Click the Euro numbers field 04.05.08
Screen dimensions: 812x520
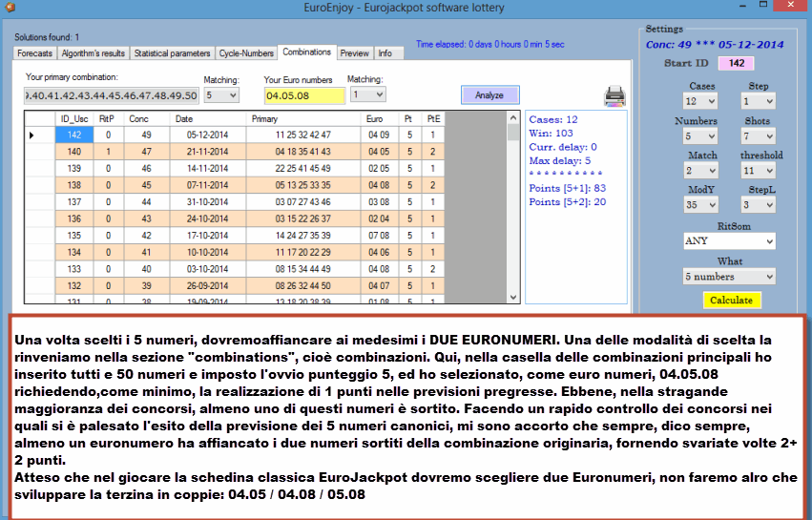coord(304,95)
